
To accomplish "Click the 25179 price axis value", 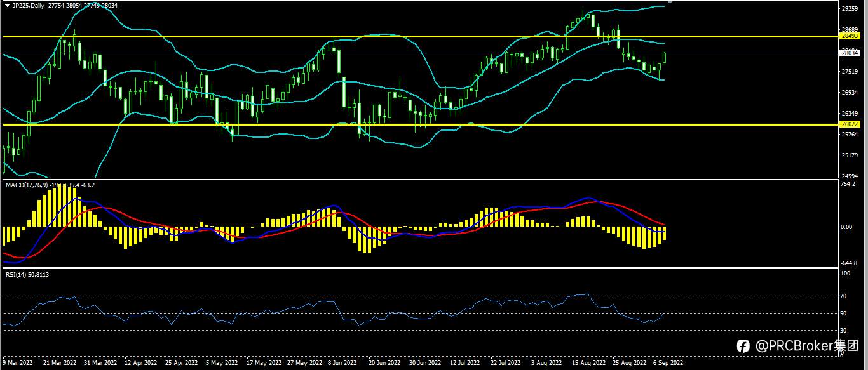I will 850,155.
